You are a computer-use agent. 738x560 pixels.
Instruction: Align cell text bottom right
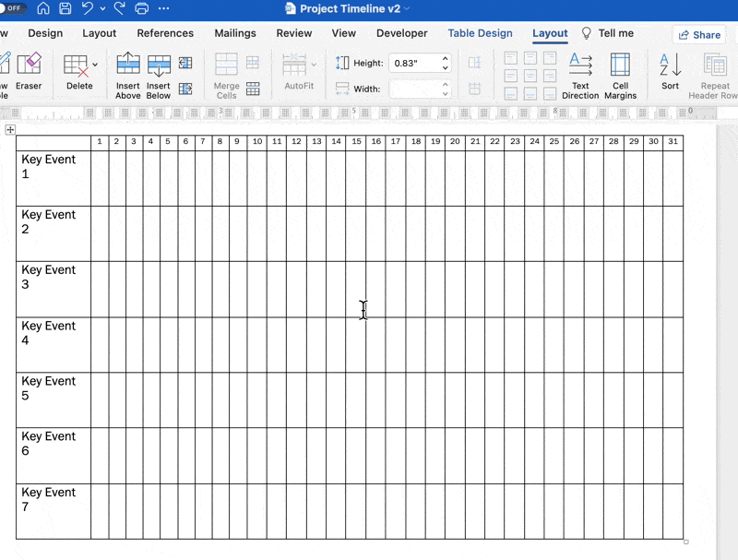pyautogui.click(x=550, y=94)
